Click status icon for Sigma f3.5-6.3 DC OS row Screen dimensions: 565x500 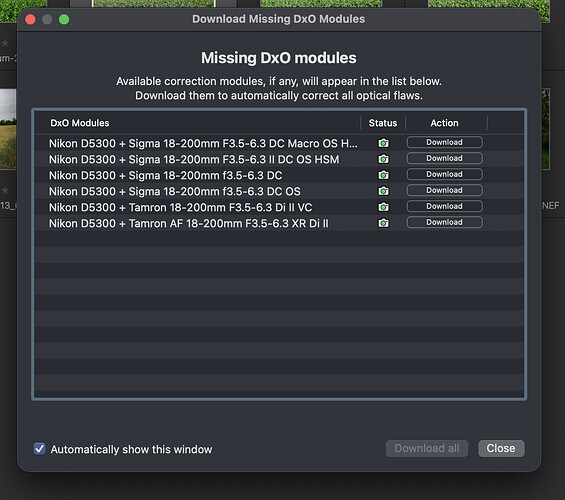[383, 191]
